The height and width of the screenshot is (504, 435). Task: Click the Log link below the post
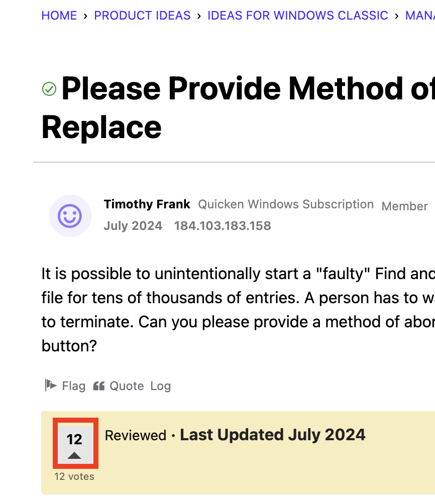161,386
